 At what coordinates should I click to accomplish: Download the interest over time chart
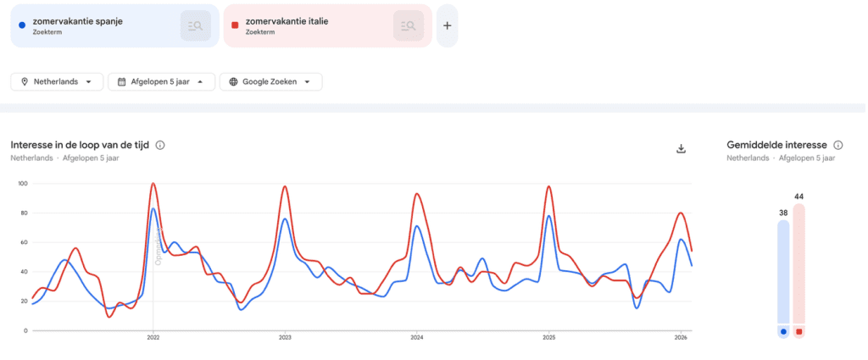682,149
